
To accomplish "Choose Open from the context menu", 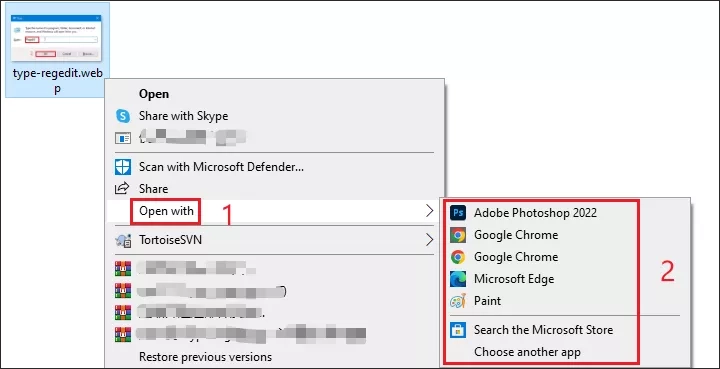I will [154, 94].
